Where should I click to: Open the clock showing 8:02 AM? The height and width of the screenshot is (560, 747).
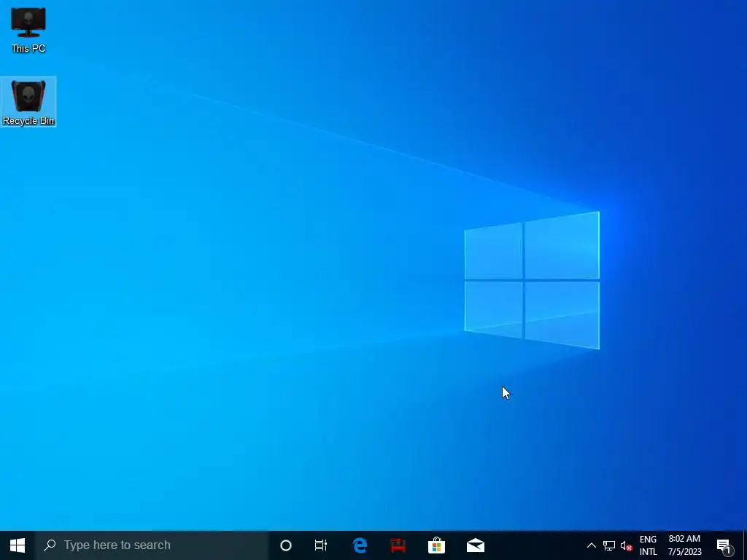684,545
